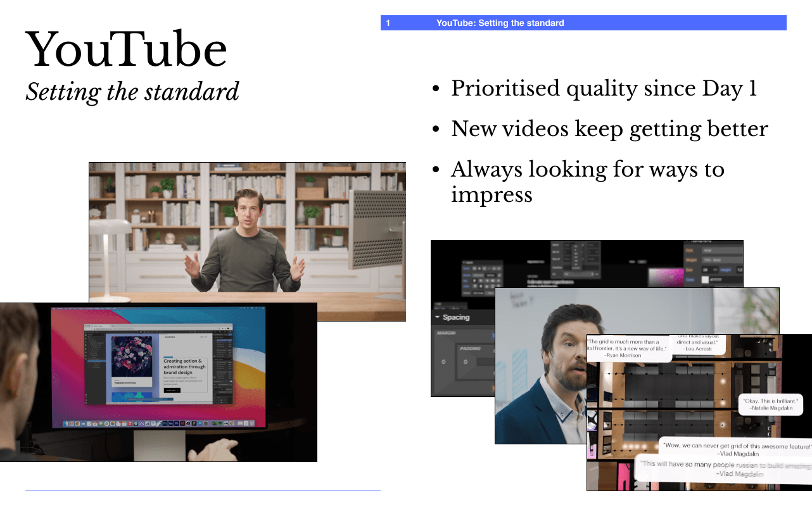The width and height of the screenshot is (812, 507).
Task: Select the bullet "Always looking for ways to impress"
Action: click(587, 182)
